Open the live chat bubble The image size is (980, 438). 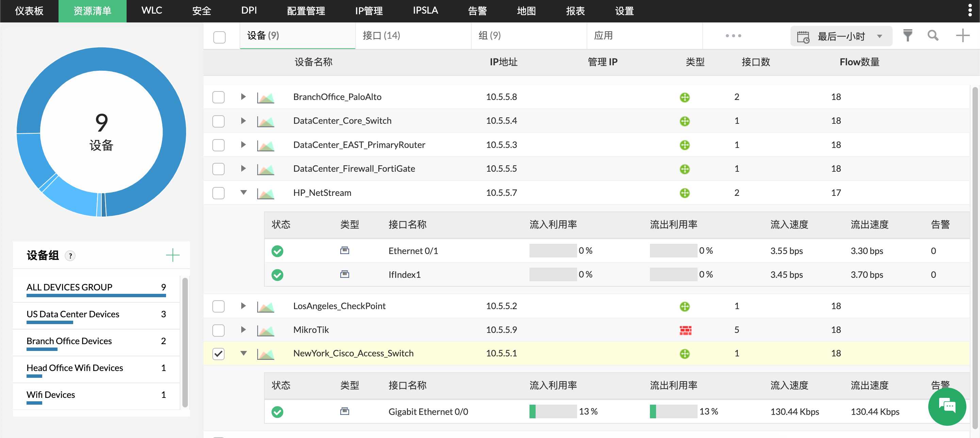[x=947, y=406]
